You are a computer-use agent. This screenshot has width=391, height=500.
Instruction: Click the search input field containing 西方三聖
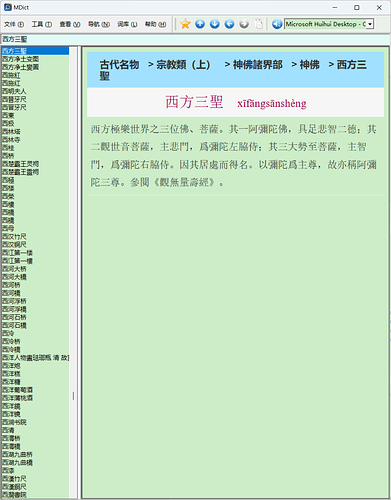195,39
